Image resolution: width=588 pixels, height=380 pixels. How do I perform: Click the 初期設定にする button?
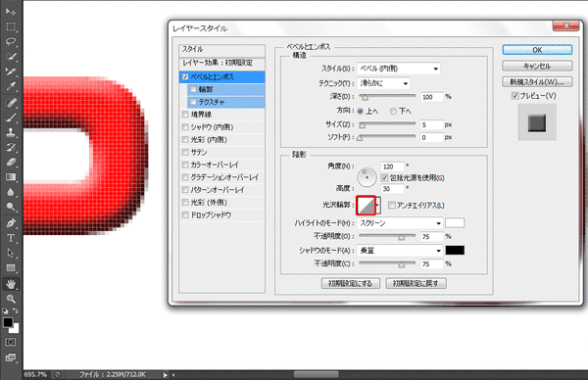tap(351, 283)
